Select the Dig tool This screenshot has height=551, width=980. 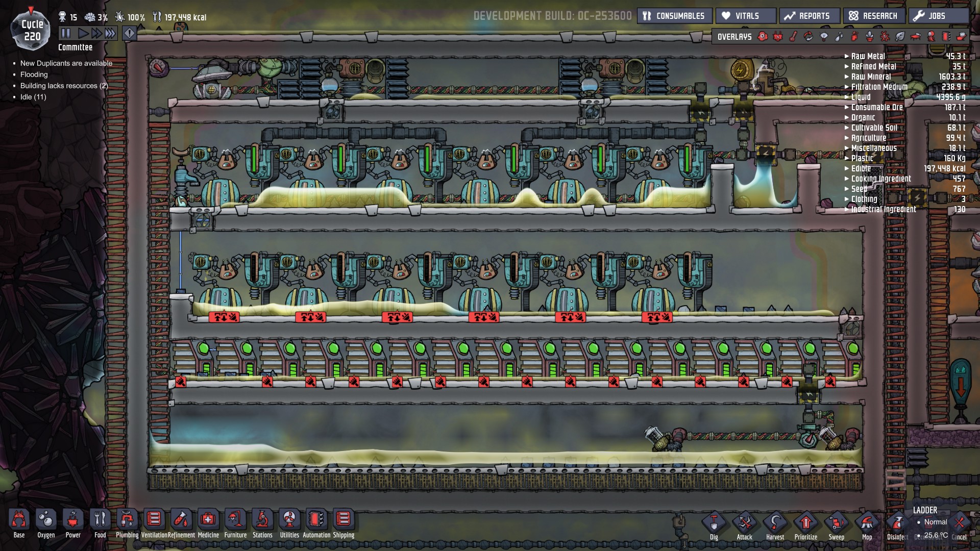[x=714, y=523]
